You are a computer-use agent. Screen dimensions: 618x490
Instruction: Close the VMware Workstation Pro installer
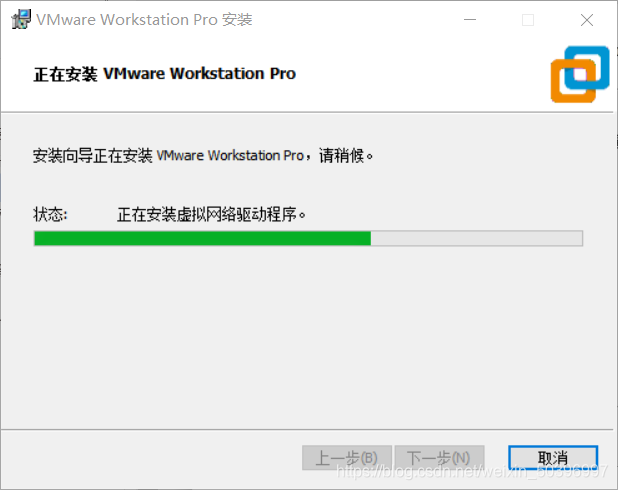(x=587, y=20)
